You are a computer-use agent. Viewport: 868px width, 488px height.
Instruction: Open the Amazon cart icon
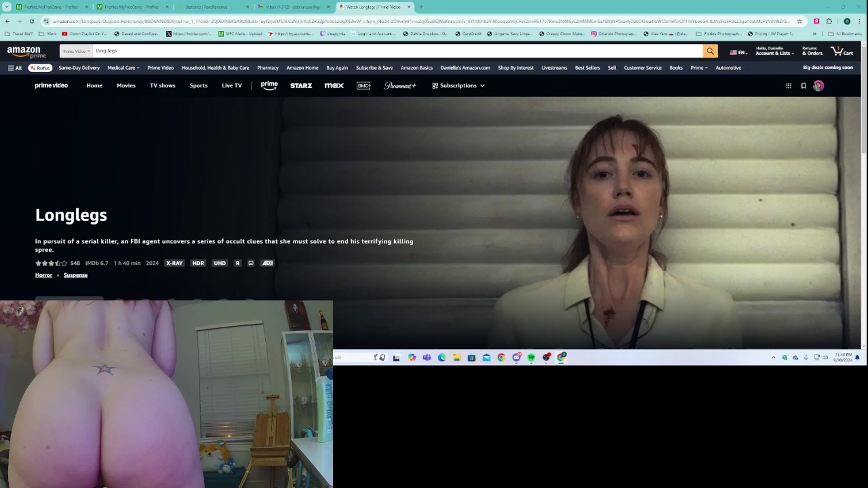(842, 51)
